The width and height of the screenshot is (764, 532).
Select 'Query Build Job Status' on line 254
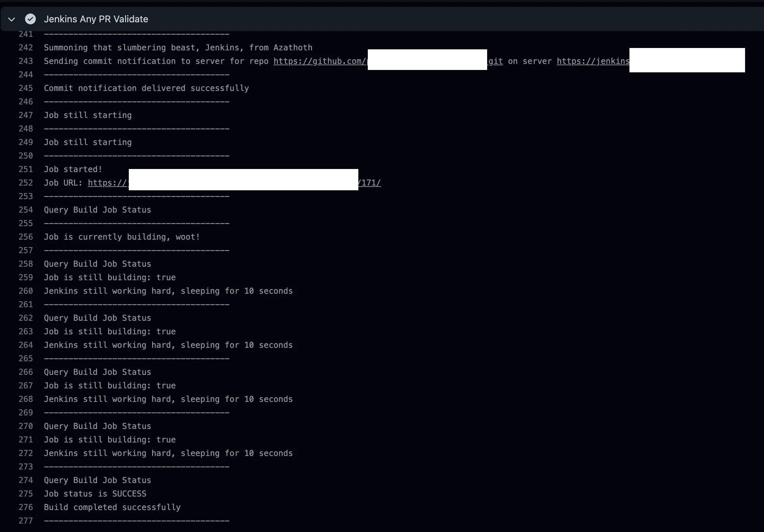[97, 210]
